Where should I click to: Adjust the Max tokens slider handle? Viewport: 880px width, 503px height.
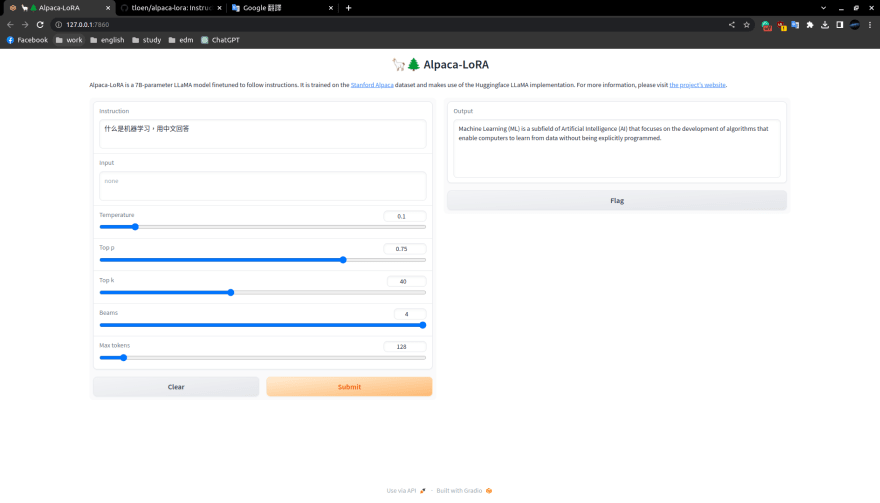123,358
